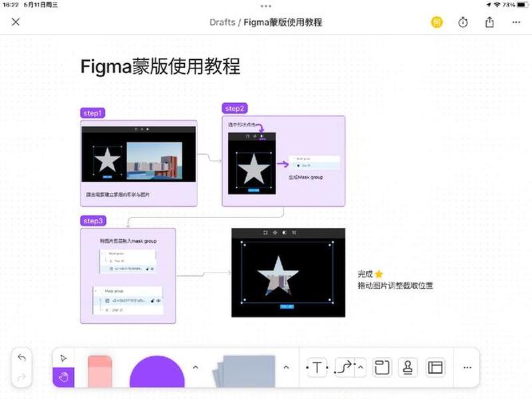The width and height of the screenshot is (532, 399).
Task: Select the step3 section label
Action: pos(93,221)
